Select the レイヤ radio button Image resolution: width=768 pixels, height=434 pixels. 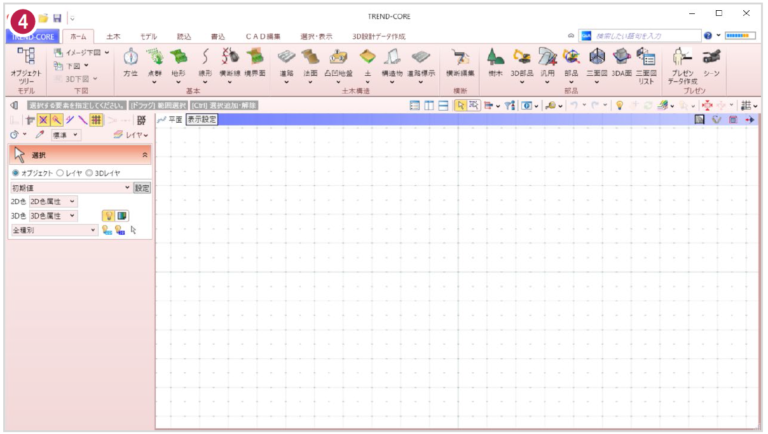(61, 173)
